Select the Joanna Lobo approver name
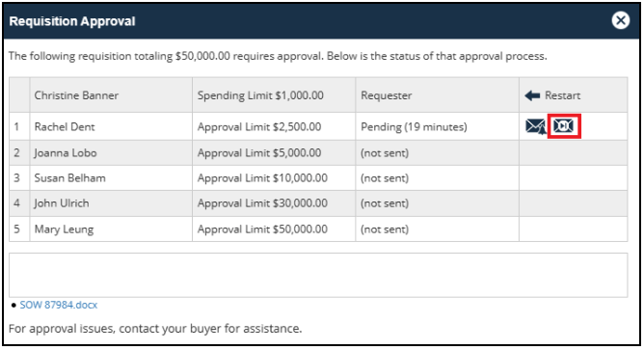 click(66, 152)
